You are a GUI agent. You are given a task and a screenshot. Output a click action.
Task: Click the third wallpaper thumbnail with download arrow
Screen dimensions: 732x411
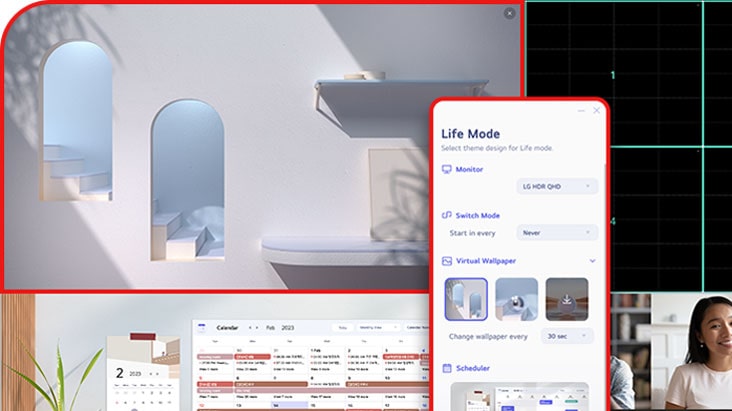click(567, 298)
